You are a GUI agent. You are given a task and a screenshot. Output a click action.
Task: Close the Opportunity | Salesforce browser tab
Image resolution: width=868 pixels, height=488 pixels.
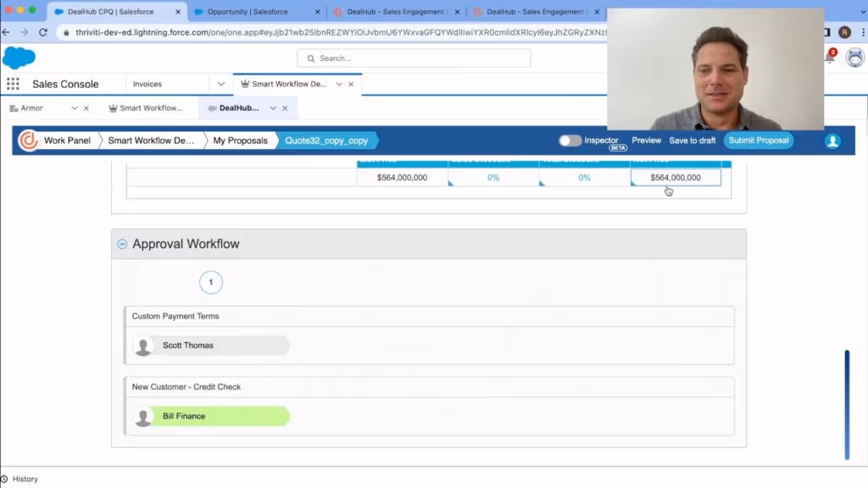[x=317, y=12]
